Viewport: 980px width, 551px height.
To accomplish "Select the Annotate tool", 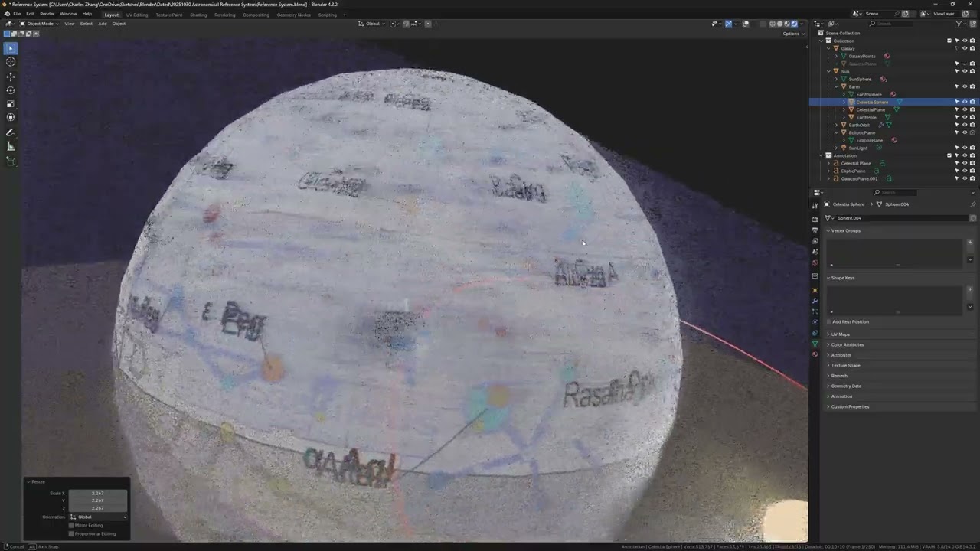I will tap(11, 132).
